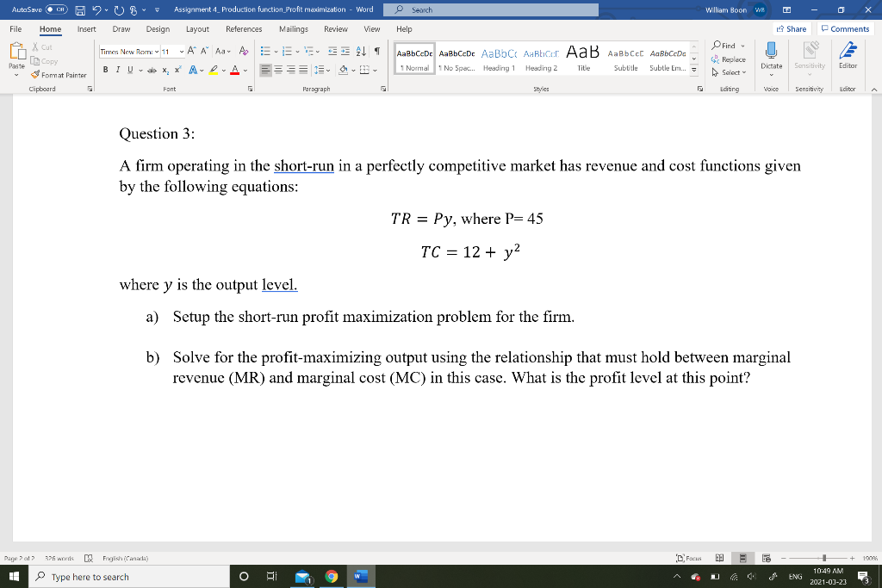
Task: Undo last action in quick access toolbar
Action: pos(96,10)
